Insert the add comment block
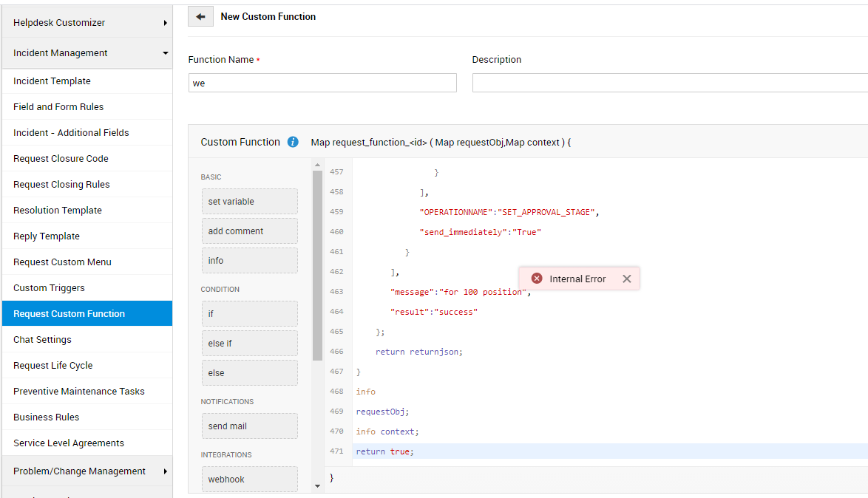Viewport: 868px width, 498px height. pos(249,231)
